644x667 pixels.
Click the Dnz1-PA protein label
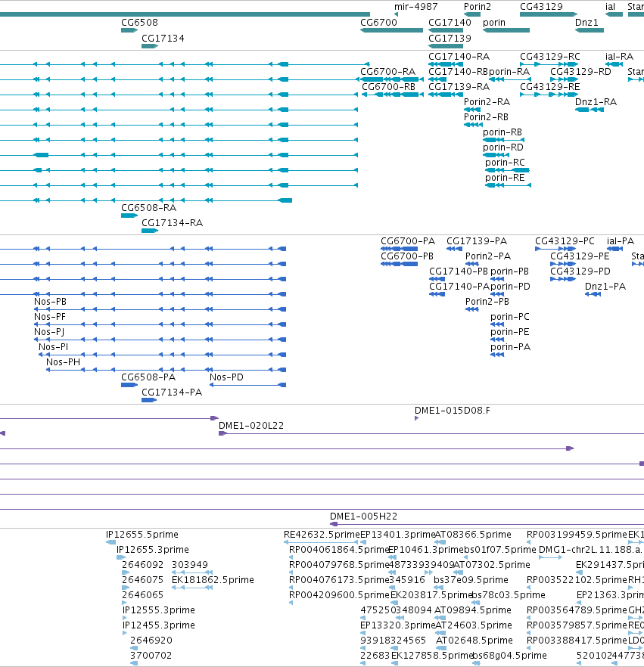(x=605, y=287)
